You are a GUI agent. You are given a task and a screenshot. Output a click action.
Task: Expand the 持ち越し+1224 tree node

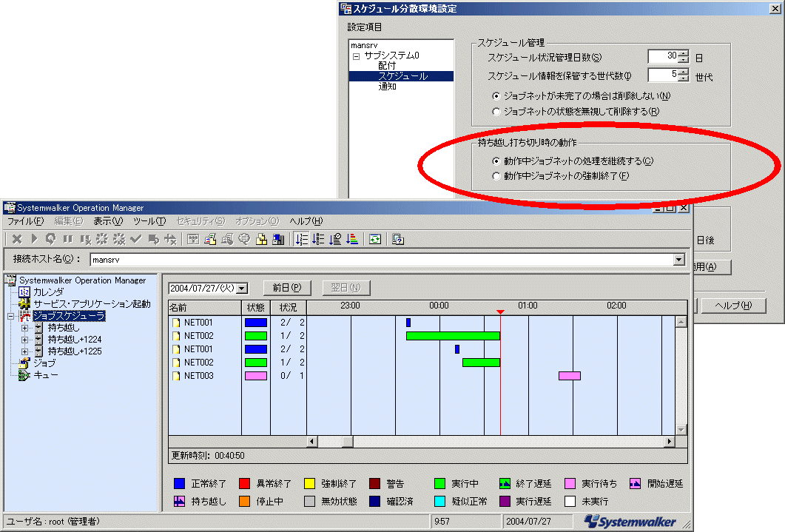24,340
